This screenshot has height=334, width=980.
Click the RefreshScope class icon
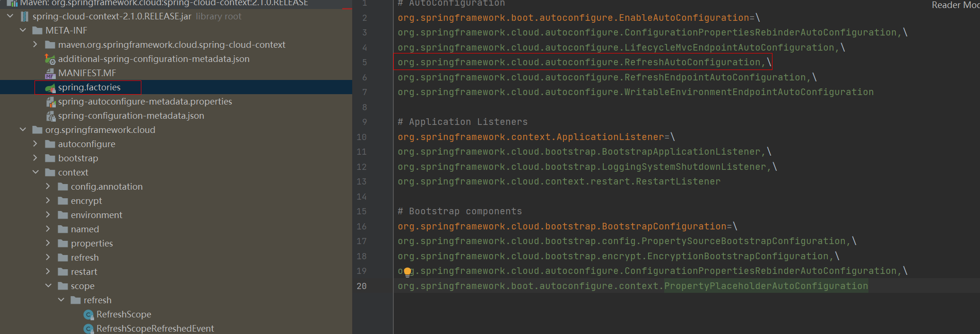pos(88,315)
